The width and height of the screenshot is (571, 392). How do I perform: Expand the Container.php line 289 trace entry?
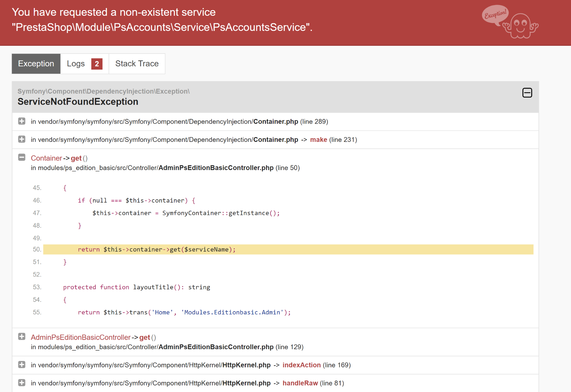point(22,121)
